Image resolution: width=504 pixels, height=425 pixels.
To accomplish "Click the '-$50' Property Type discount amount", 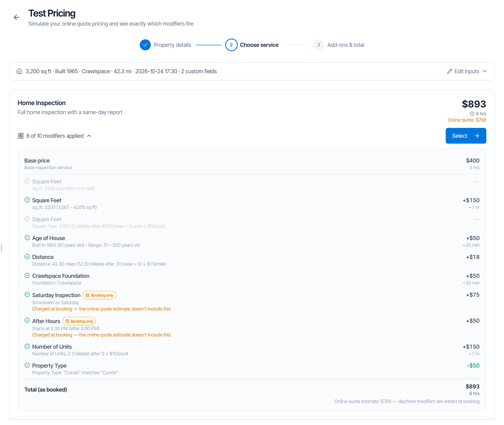I will (x=473, y=366).
